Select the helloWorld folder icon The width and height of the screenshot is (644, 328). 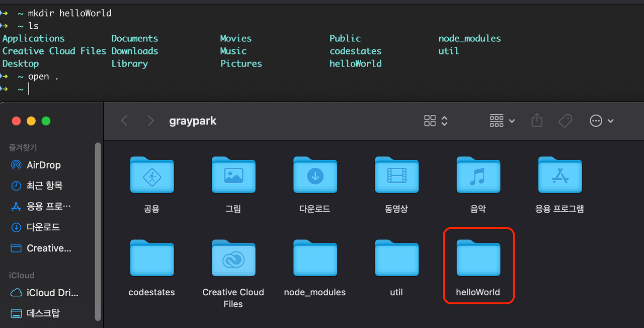coord(478,258)
